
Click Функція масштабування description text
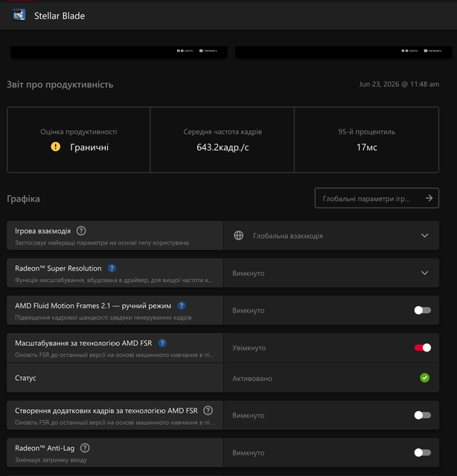click(114, 280)
